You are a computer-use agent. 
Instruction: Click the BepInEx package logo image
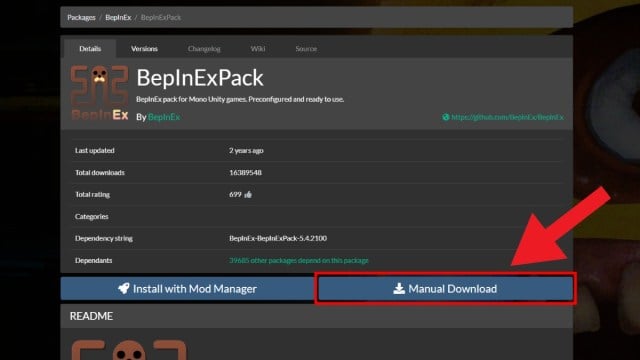click(100, 93)
